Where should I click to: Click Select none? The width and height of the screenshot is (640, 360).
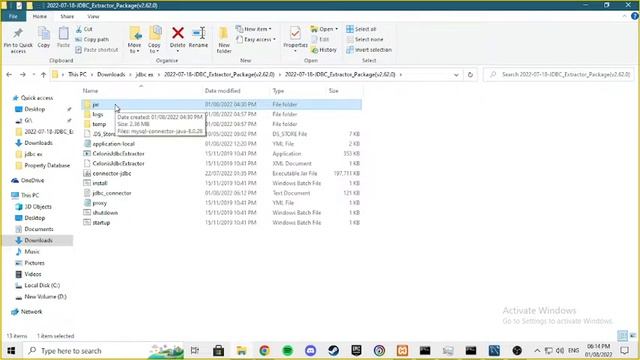pos(365,39)
